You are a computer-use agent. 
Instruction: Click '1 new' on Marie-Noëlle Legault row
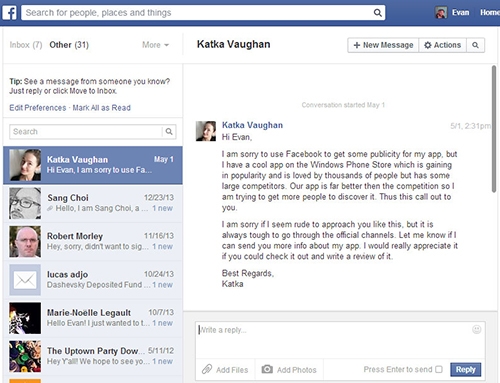[x=163, y=323]
